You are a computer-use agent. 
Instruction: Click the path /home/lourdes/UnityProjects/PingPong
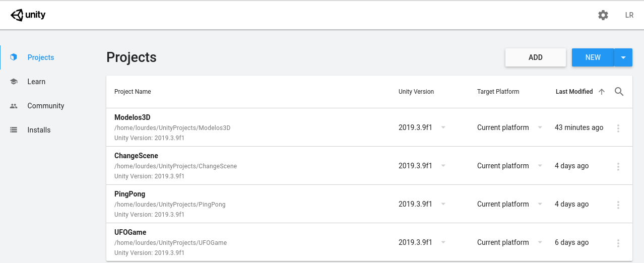[170, 205]
